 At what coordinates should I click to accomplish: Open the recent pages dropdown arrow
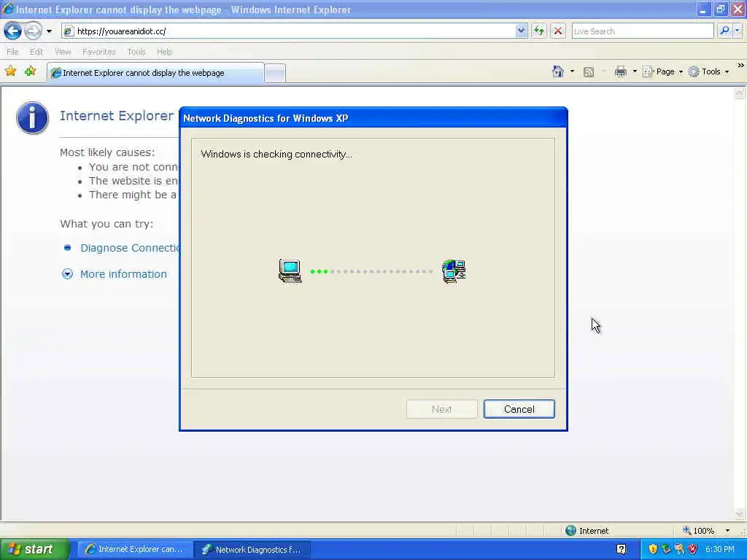49,31
